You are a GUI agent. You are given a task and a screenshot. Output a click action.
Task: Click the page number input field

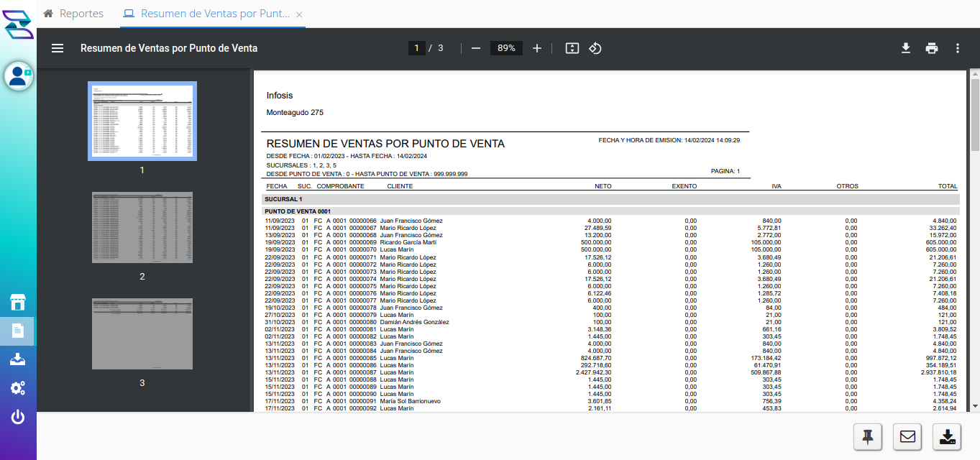416,48
